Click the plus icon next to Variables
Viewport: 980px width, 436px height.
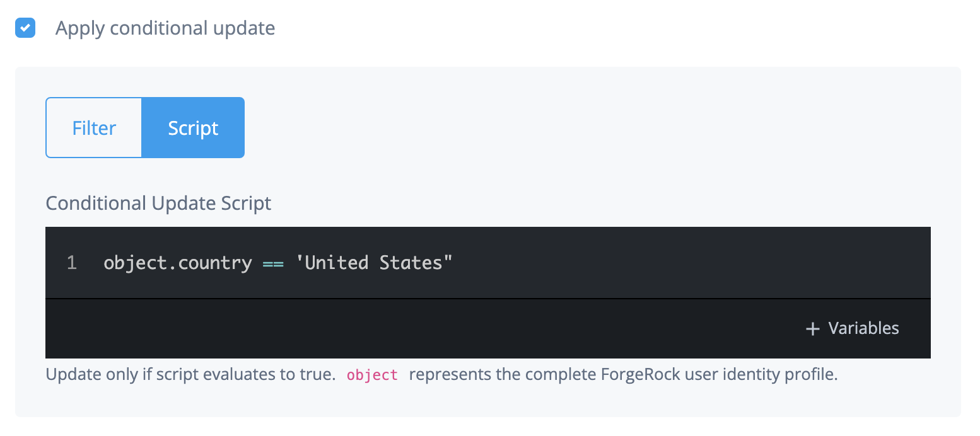812,328
